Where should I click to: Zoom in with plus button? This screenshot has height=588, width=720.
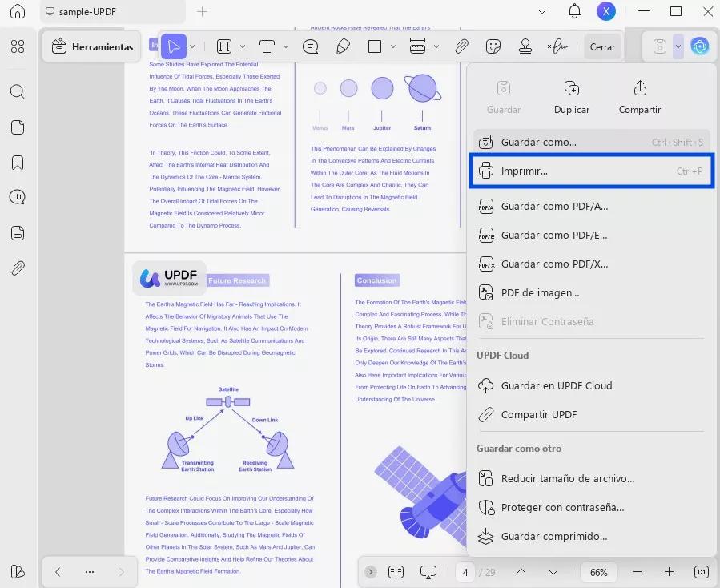(669, 572)
